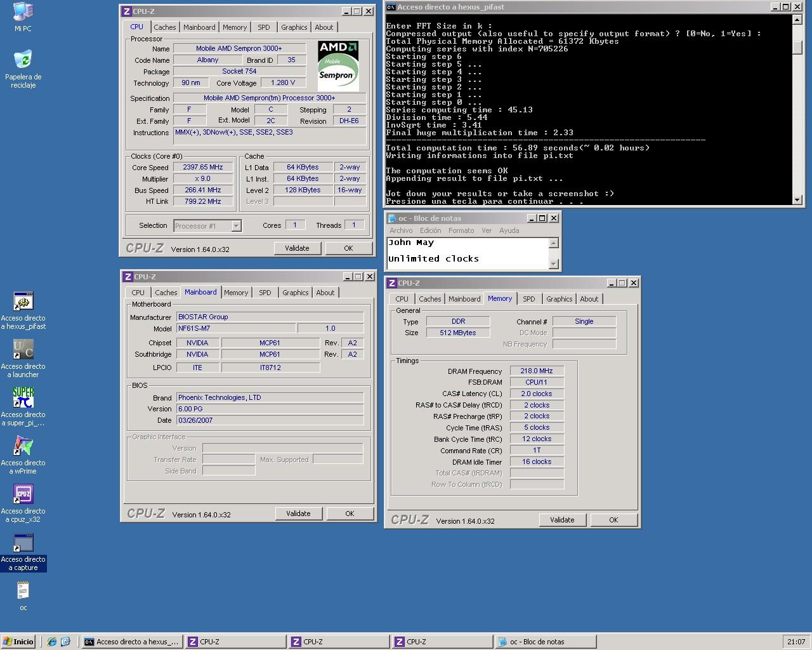The height and width of the screenshot is (650, 812).
Task: Open the Archivo menu in Notepad
Action: (x=401, y=230)
